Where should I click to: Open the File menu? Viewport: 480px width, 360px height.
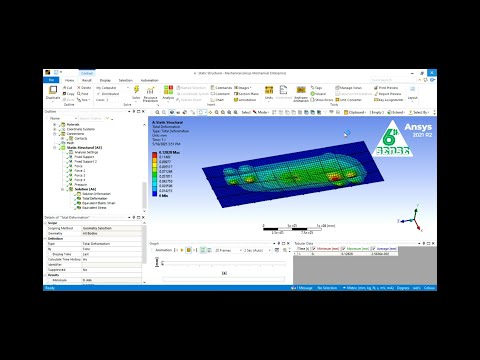(x=51, y=80)
